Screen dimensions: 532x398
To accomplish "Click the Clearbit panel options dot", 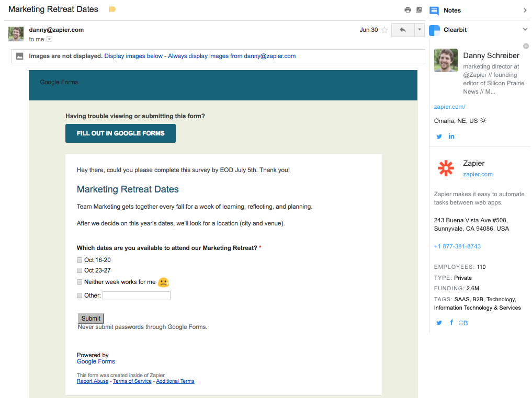I will tap(526, 46).
